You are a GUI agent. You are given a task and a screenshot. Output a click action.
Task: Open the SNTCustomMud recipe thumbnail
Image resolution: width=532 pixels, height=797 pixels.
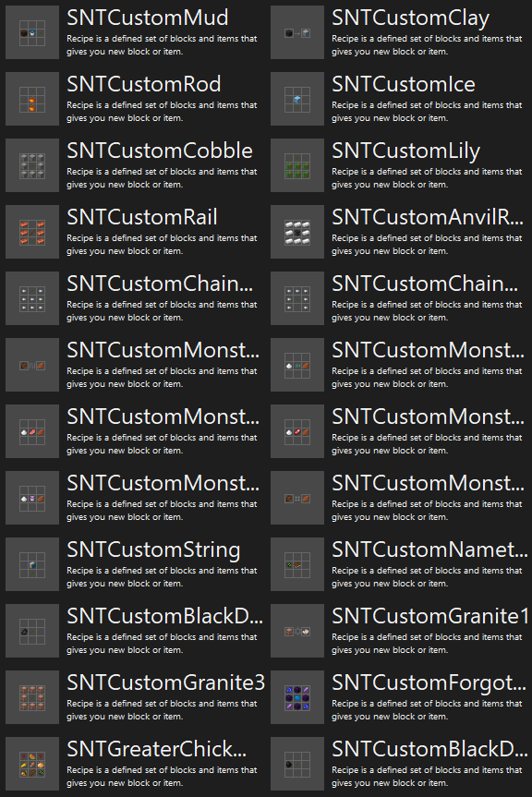click(32, 32)
